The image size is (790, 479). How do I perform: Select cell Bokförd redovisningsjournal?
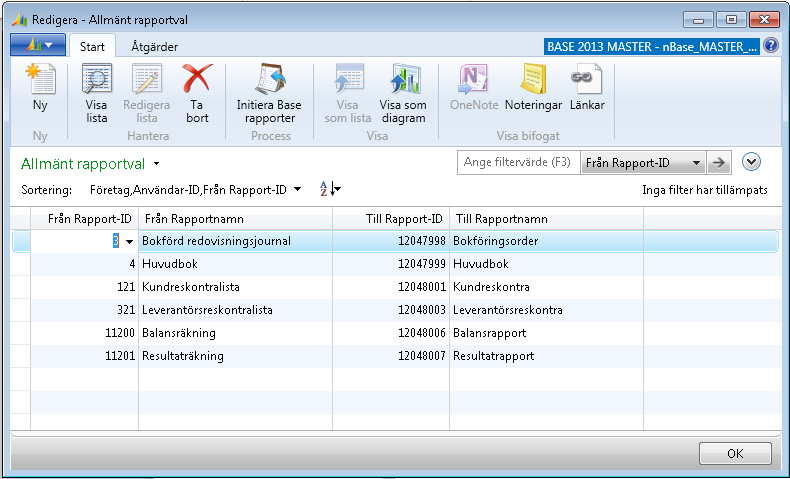[x=235, y=241]
